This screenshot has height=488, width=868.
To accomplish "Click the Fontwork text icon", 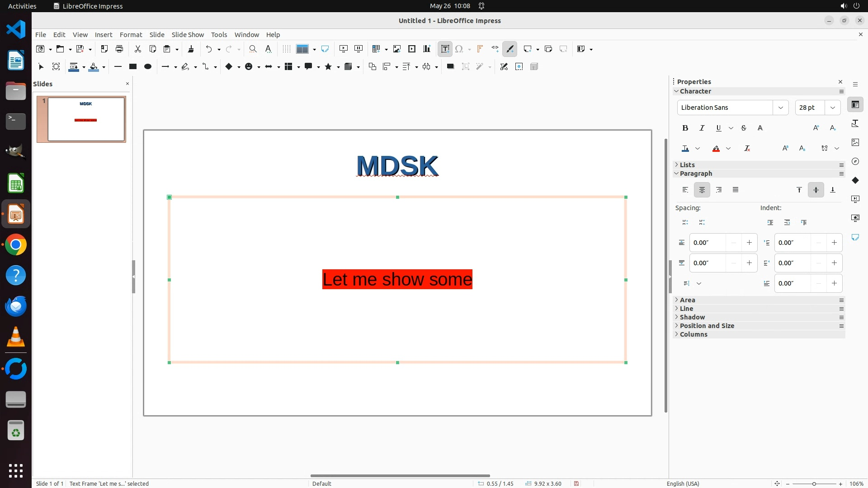I will tap(480, 49).
